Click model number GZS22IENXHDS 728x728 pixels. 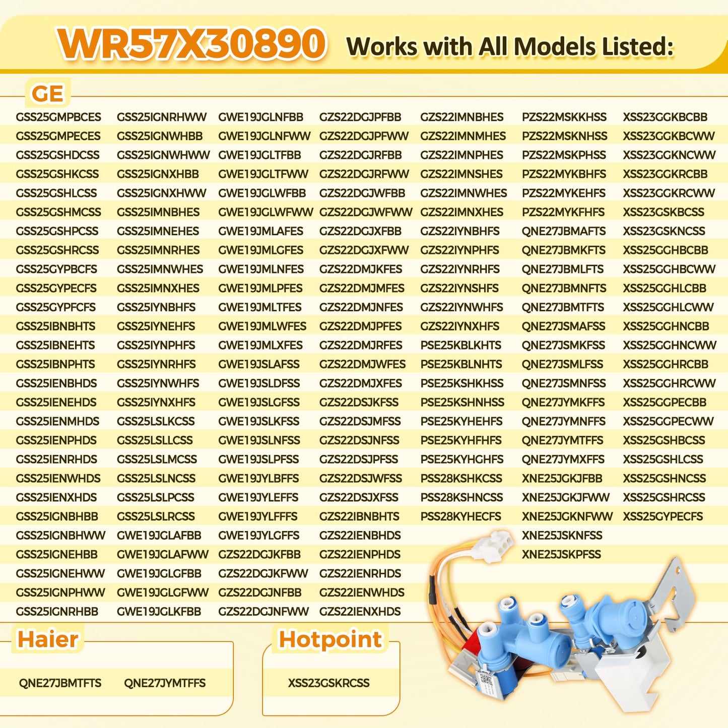360,611
